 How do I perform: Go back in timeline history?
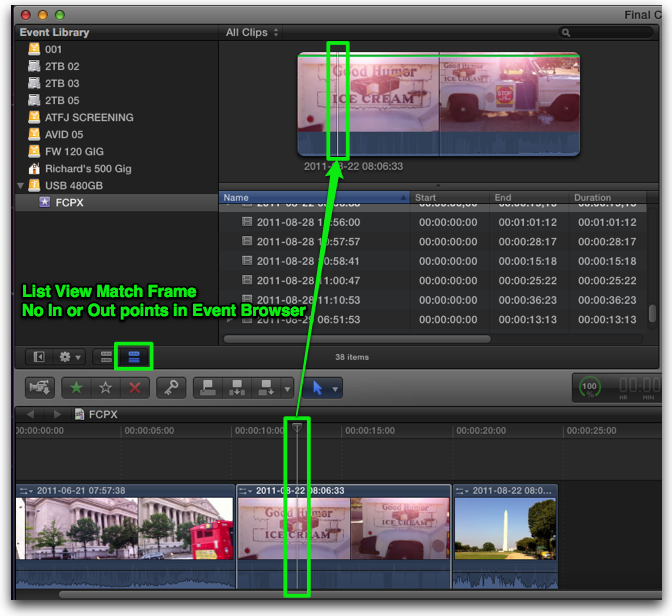[x=30, y=415]
